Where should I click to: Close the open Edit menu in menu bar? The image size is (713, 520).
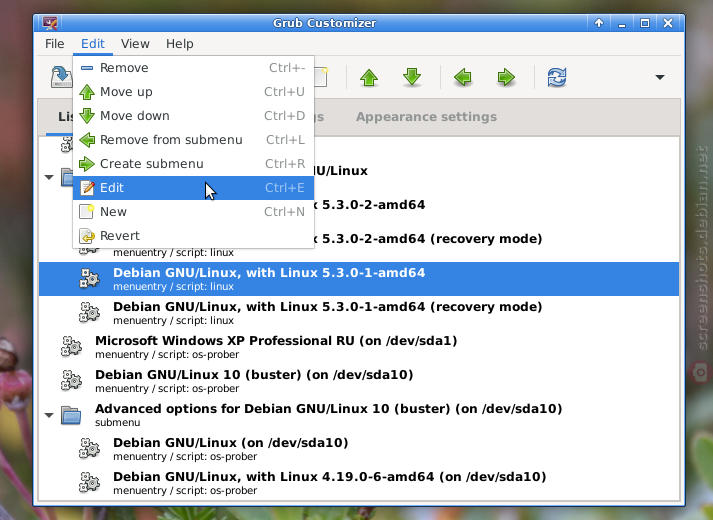[x=93, y=44]
